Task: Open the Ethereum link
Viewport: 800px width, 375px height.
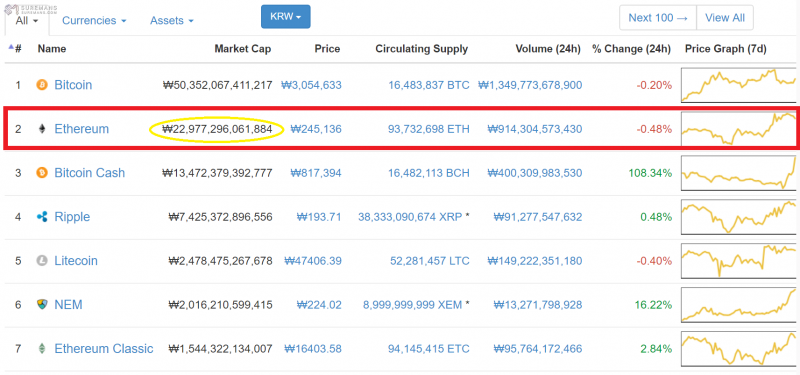Action: coord(82,129)
